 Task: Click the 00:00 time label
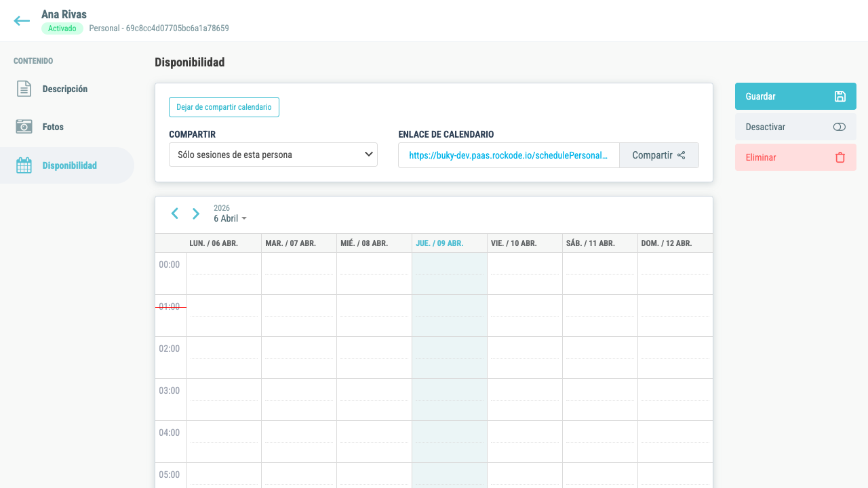[170, 264]
